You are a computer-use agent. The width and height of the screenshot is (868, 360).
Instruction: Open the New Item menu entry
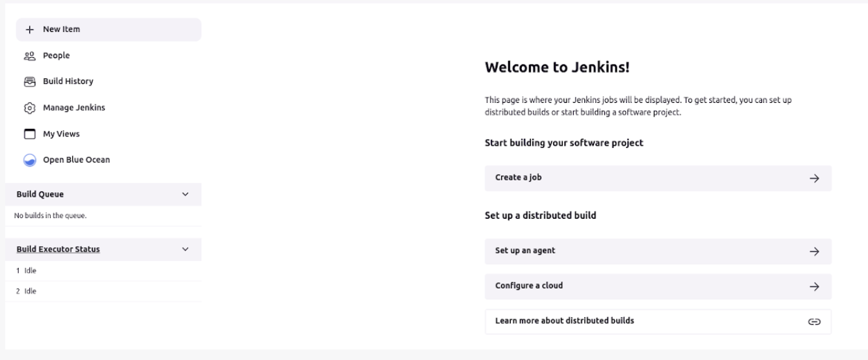(x=62, y=29)
